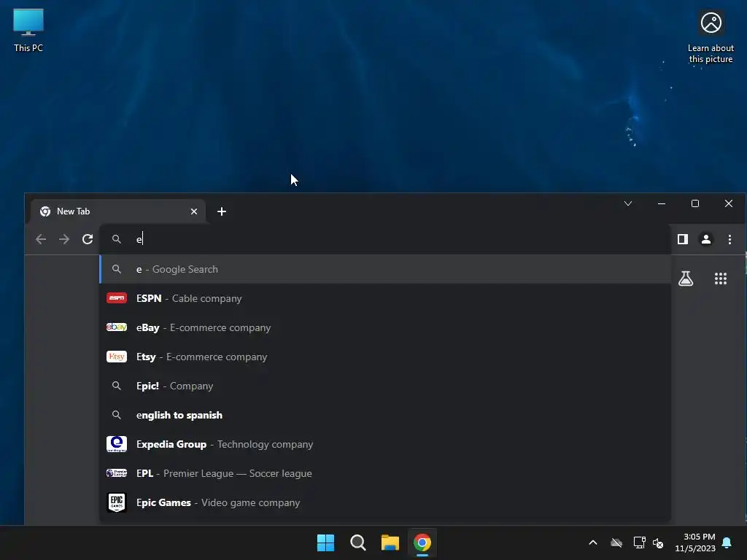Select 'e - Google Search' suggestion

click(x=385, y=269)
